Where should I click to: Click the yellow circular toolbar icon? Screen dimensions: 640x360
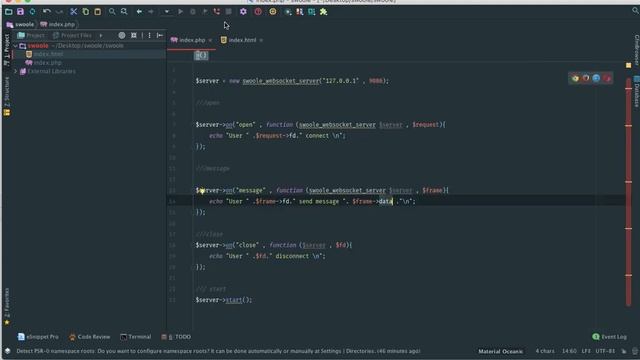click(x=273, y=12)
